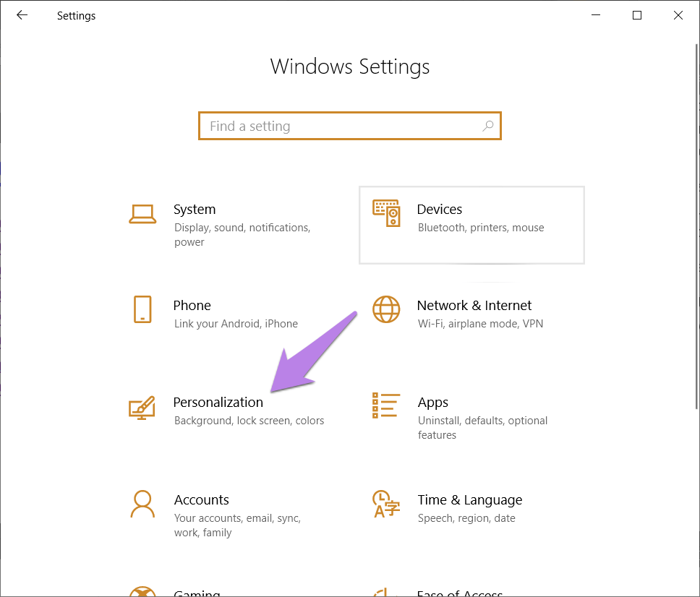Click the Accounts person icon
Image resolution: width=700 pixels, height=597 pixels.
click(142, 504)
